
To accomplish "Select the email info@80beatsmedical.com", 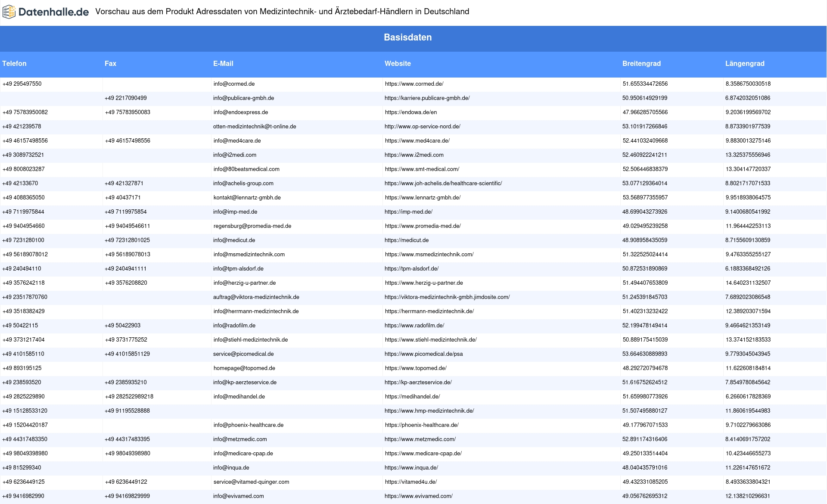I will (246, 169).
